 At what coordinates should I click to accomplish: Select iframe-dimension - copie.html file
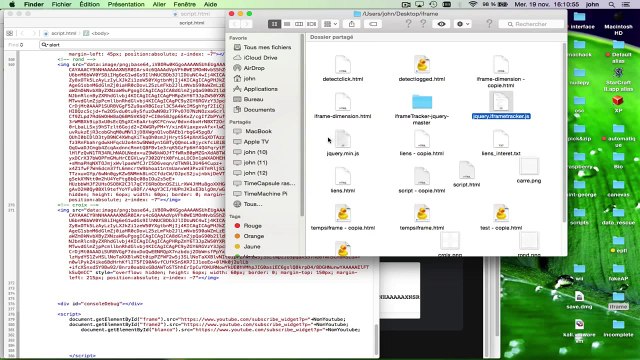click(x=501, y=71)
